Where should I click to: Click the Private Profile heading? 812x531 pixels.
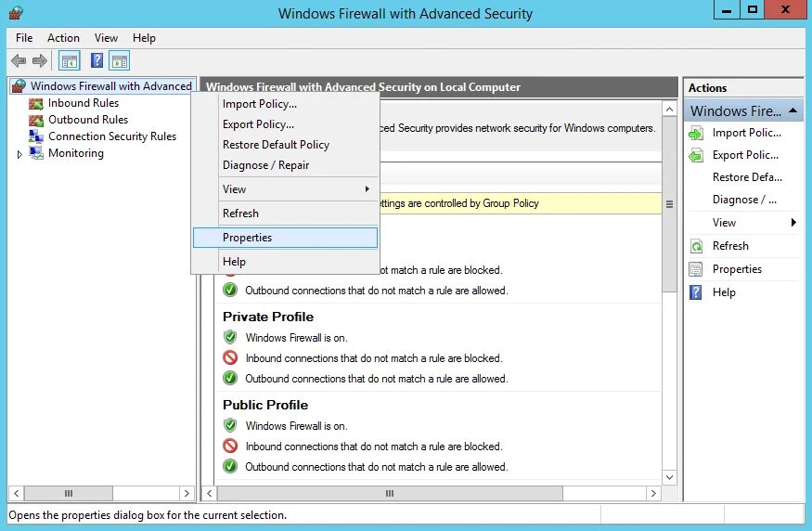[x=268, y=317]
